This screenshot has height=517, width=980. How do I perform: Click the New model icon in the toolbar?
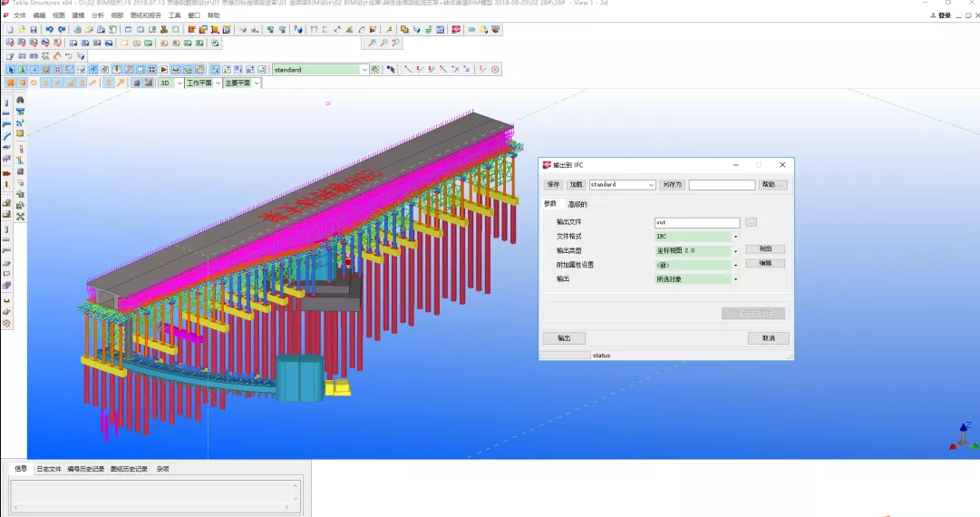tap(11, 29)
